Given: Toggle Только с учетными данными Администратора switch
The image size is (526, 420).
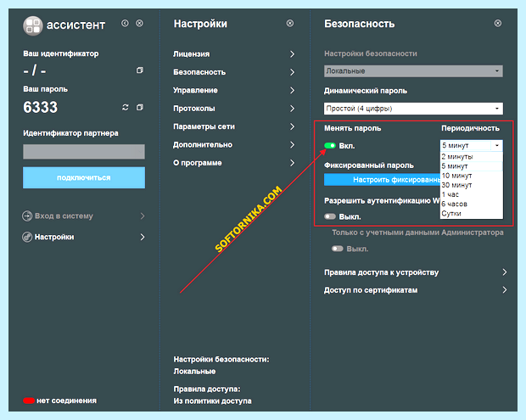Looking at the screenshot, I should (338, 249).
